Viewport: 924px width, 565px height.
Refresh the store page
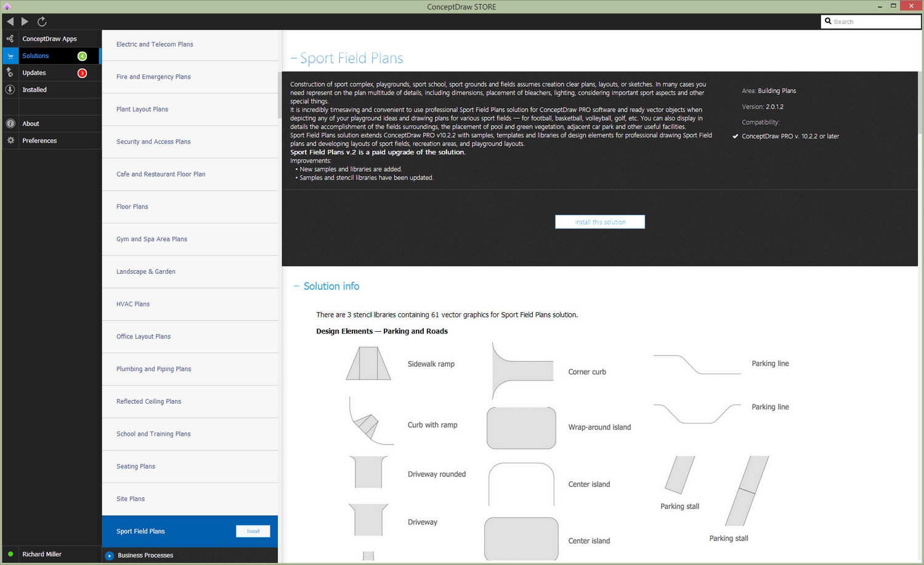(x=42, y=22)
